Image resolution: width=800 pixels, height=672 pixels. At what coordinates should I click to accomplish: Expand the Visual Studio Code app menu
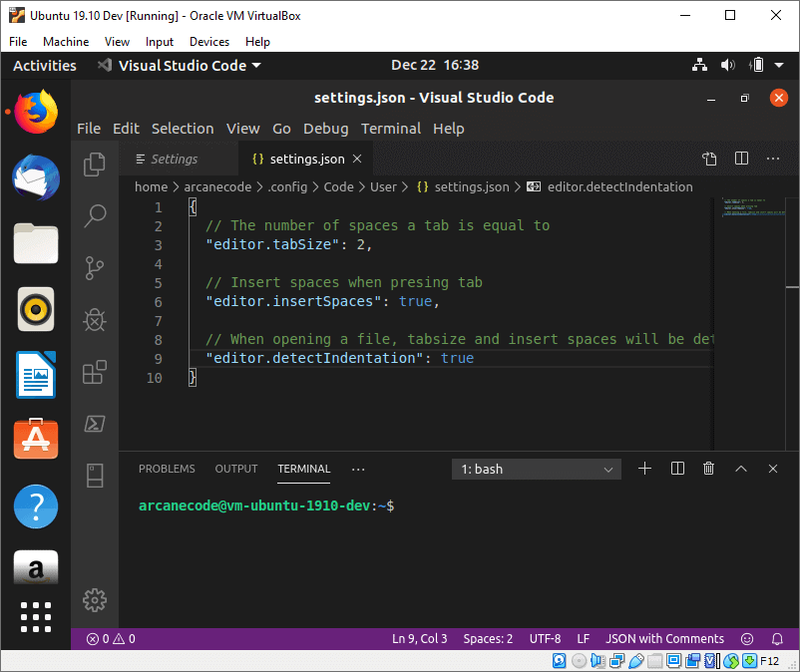coord(180,65)
